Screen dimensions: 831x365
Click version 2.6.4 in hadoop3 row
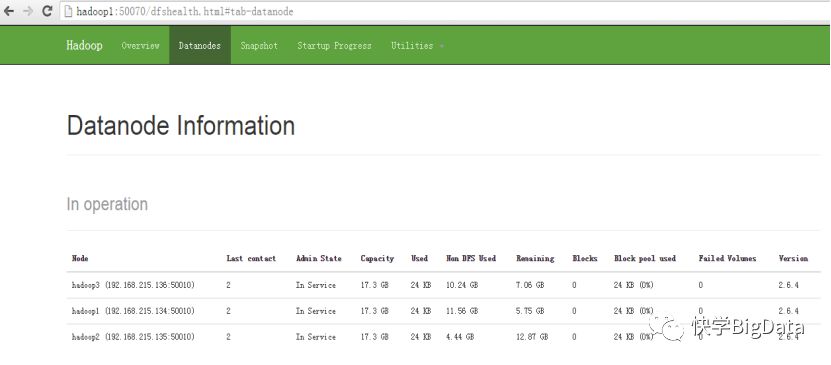point(789,285)
